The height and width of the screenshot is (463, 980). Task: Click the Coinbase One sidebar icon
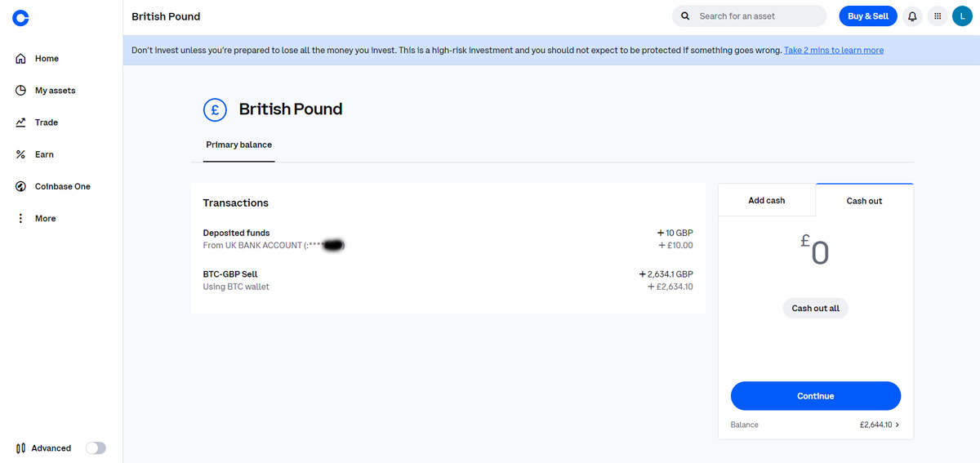[x=21, y=186]
